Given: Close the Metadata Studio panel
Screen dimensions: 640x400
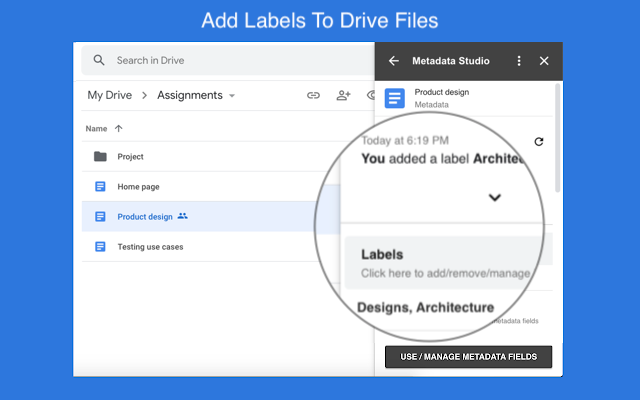Looking at the screenshot, I should [544, 61].
